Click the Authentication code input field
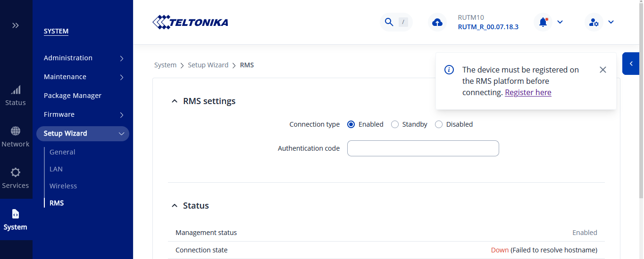The height and width of the screenshot is (259, 644). [x=423, y=148]
